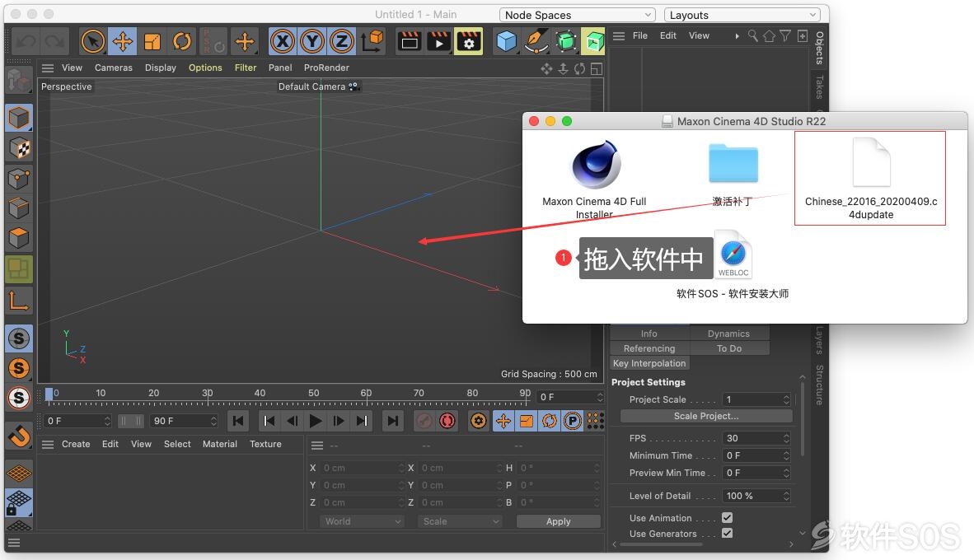Viewport: 974px width, 560px height.
Task: Toggle Use Generators checkbox
Action: tap(728, 534)
